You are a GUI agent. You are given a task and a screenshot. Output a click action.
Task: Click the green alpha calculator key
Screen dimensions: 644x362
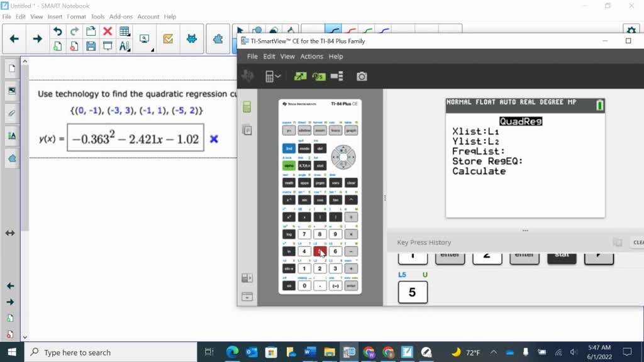point(289,165)
